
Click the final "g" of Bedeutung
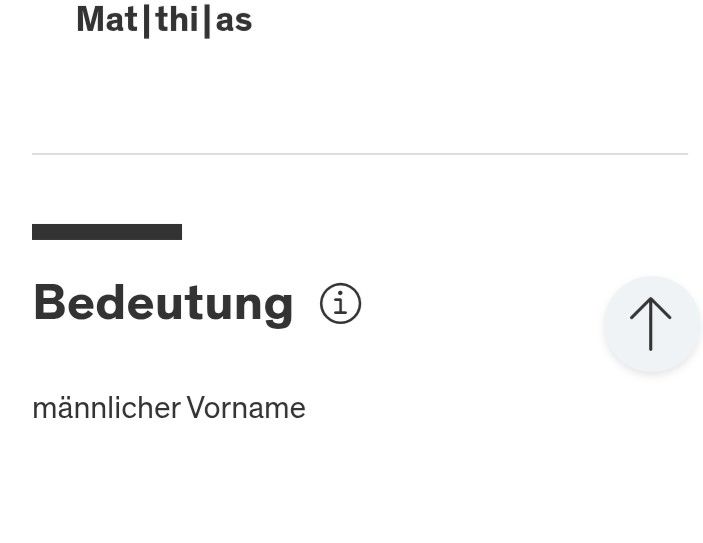(x=279, y=306)
